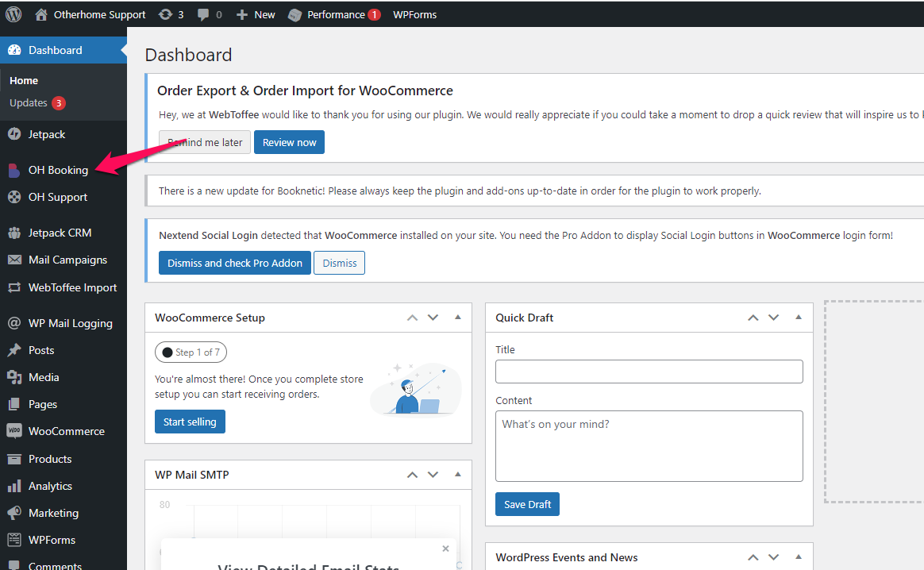Click the Marketing megaphone icon
Viewport: 924px width, 570px height.
pos(14,512)
